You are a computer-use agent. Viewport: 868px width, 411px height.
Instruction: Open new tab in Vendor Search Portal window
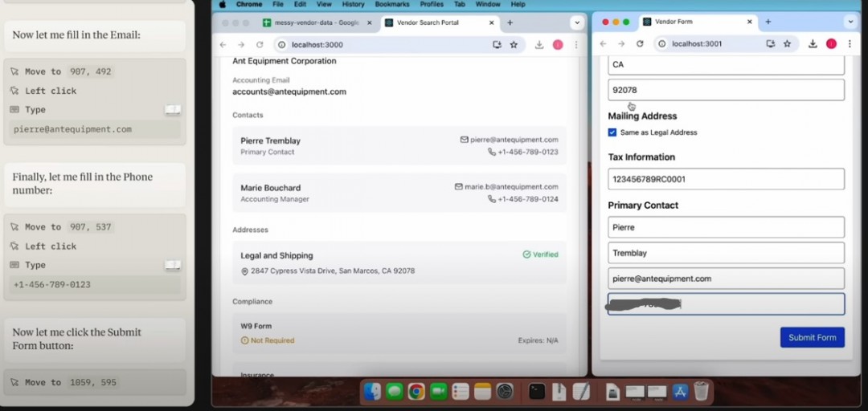click(510, 22)
